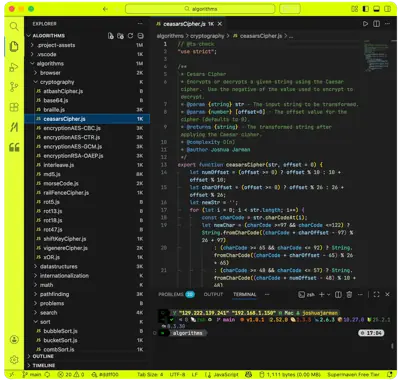Open the Manage gear icon
This screenshot has height=382, width=400.
(x=14, y=360)
